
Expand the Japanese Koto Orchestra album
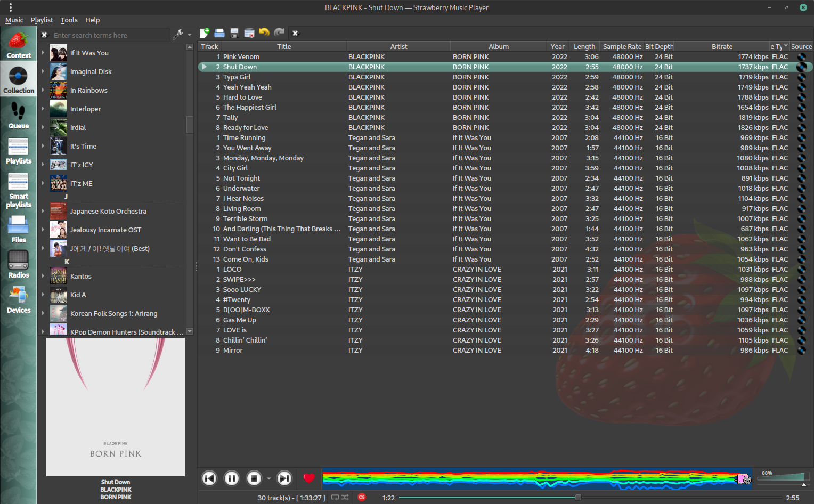point(43,211)
